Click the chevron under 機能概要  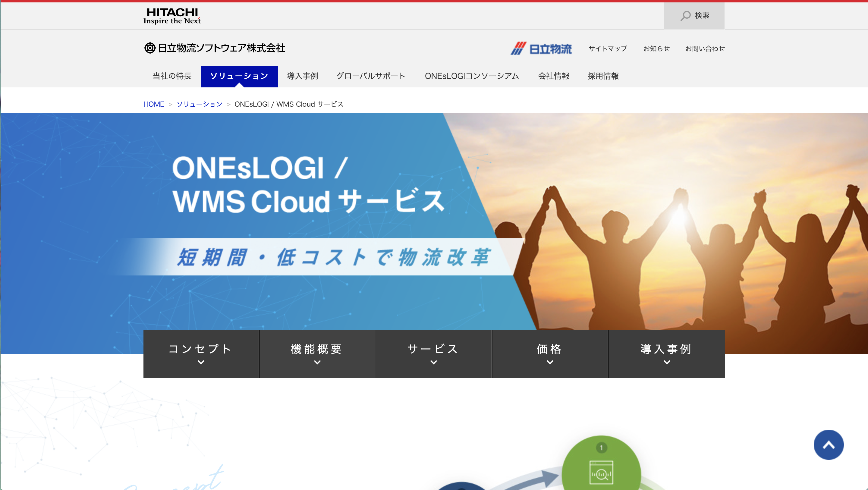317,362
